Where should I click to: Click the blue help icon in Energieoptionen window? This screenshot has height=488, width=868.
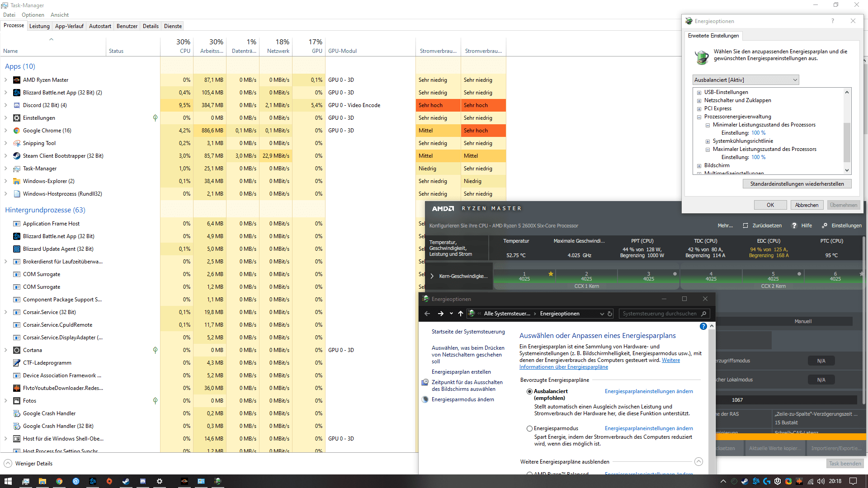[703, 326]
